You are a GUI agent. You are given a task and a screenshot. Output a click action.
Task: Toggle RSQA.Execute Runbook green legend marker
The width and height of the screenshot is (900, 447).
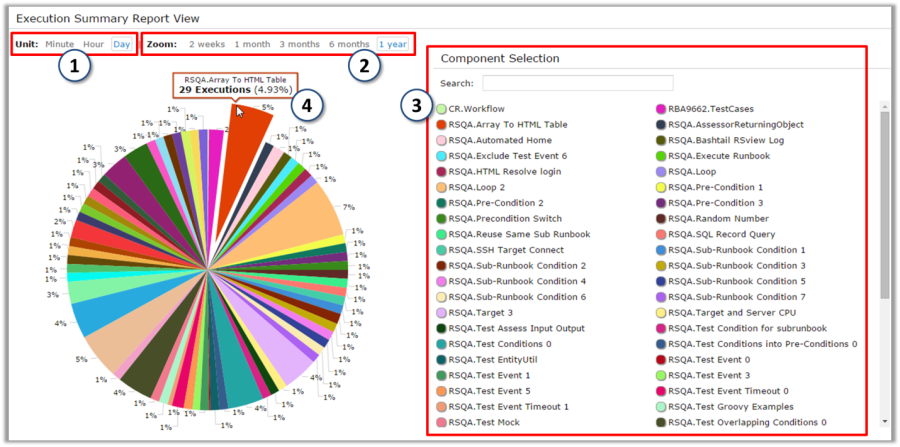tap(661, 156)
